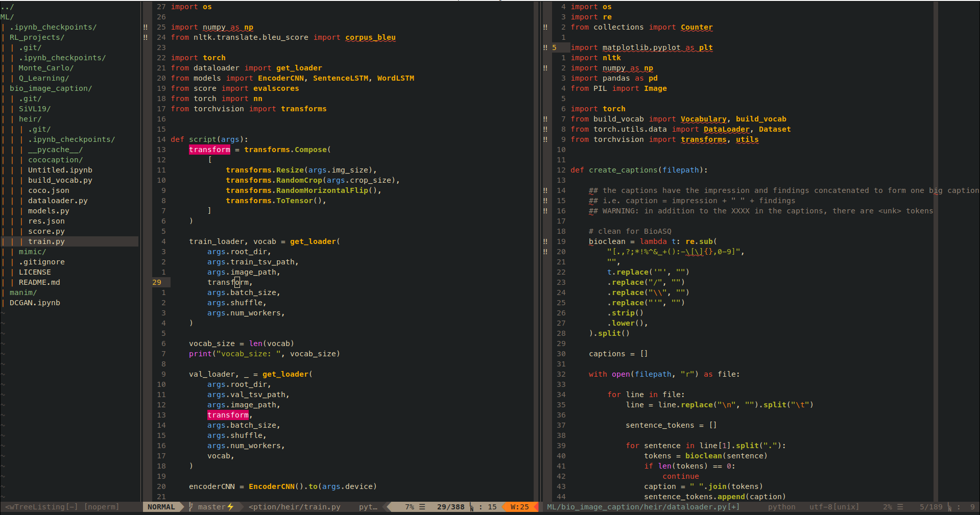
Task: Open .gitignore file
Action: 42,262
